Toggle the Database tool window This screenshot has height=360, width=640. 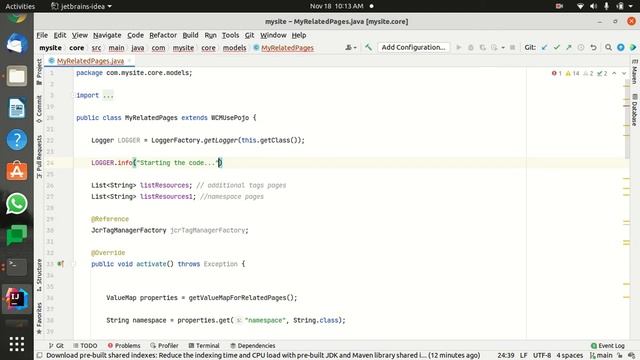[x=634, y=110]
